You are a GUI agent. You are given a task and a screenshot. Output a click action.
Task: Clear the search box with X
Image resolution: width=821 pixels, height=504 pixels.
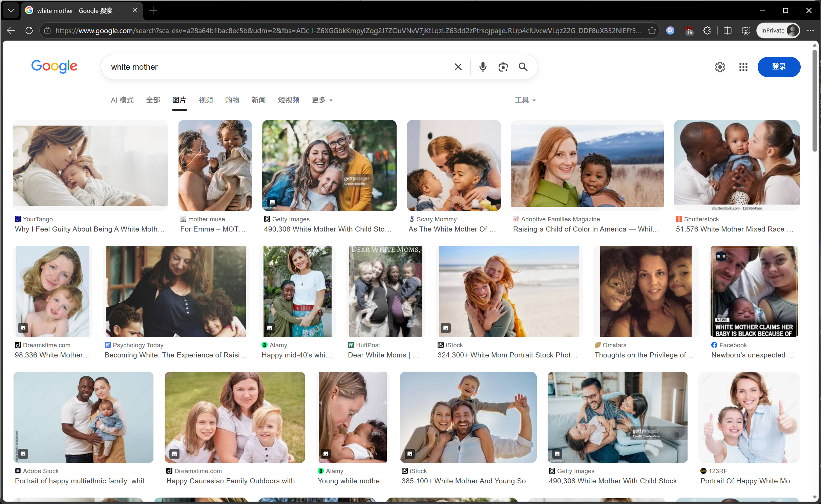[458, 67]
